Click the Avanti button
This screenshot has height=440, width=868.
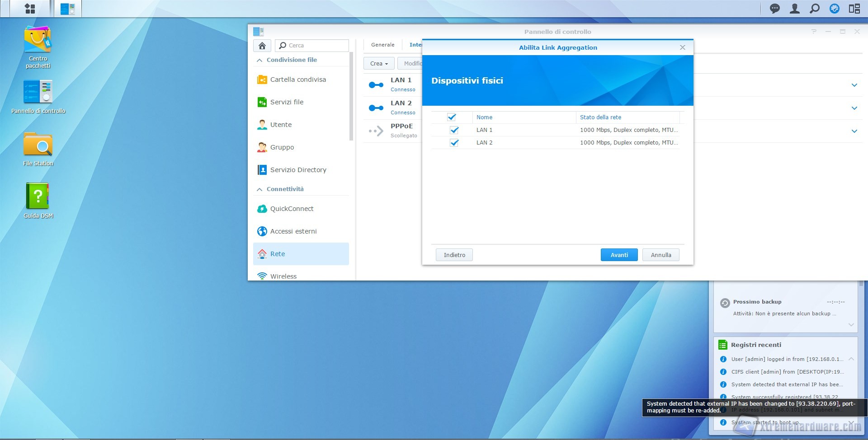(619, 255)
